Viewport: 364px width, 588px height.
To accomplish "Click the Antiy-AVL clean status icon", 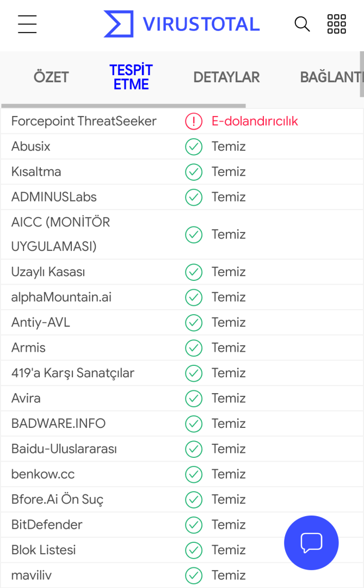I will (194, 323).
